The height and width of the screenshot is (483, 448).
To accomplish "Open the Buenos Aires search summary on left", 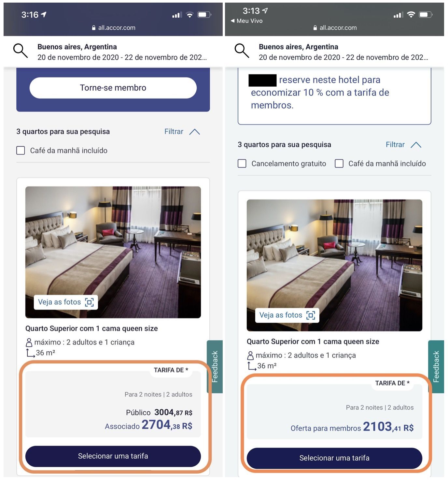I will (122, 52).
